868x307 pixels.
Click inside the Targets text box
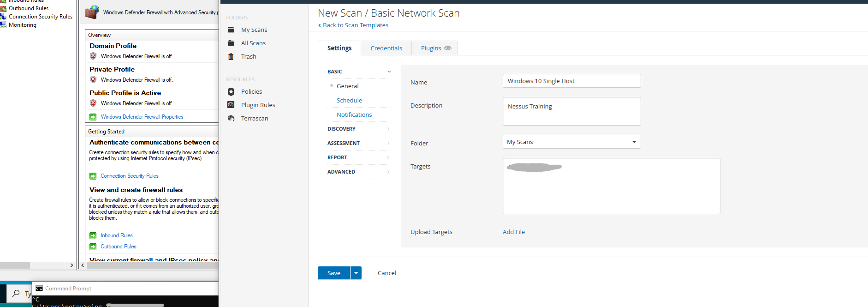(611, 186)
